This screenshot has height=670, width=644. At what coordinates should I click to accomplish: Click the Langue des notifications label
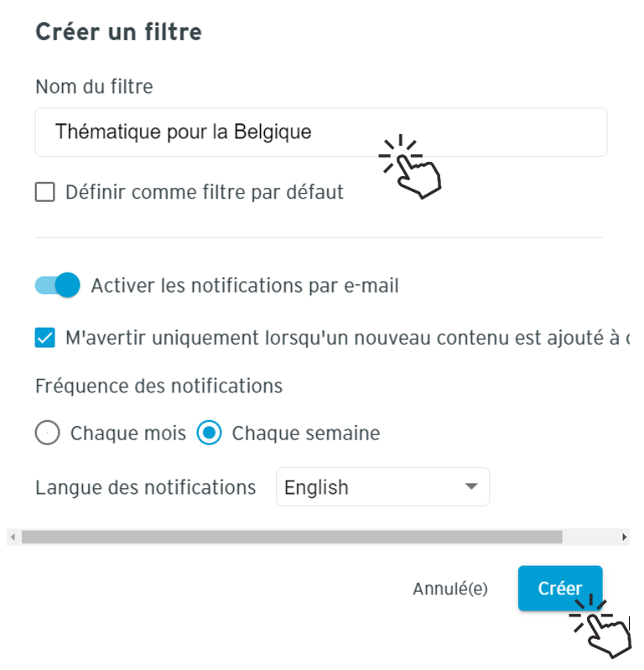tap(145, 487)
